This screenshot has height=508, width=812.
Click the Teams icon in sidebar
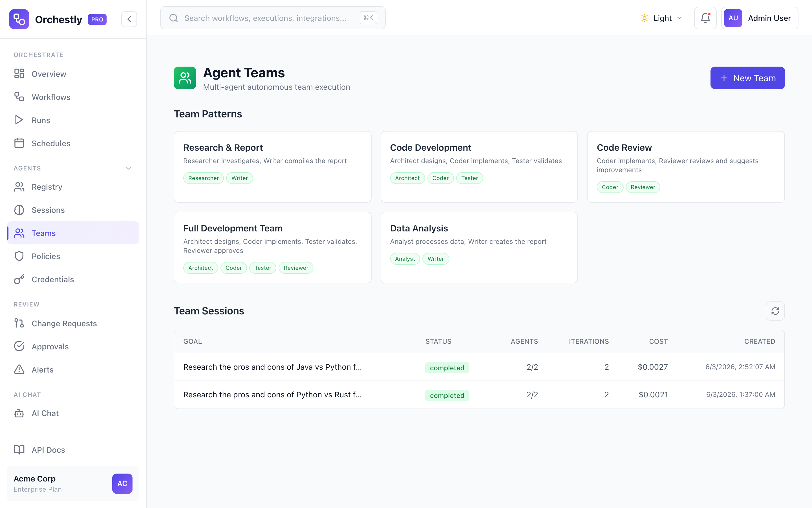(x=19, y=233)
